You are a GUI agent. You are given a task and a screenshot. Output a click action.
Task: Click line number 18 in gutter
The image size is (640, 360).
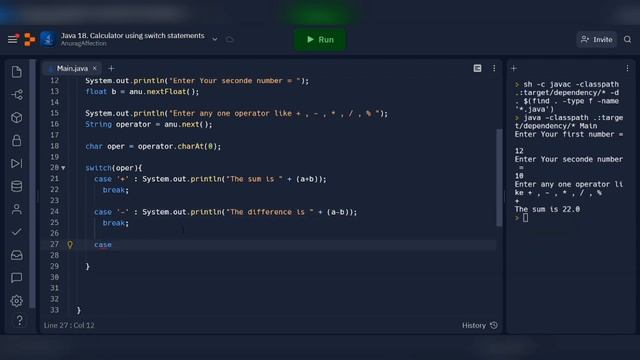[54, 146]
